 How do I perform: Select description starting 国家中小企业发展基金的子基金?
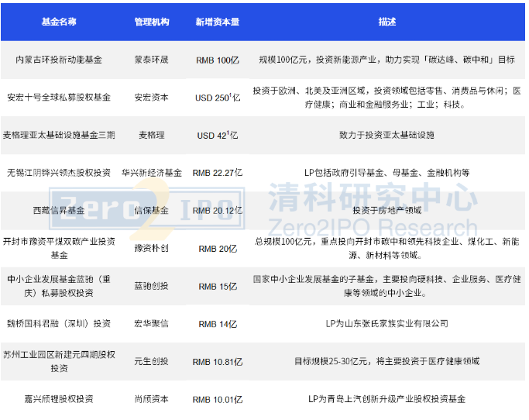pos(387,286)
